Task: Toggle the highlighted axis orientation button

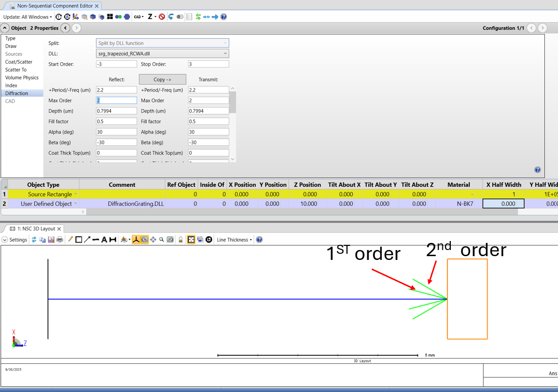Action: coord(136,240)
